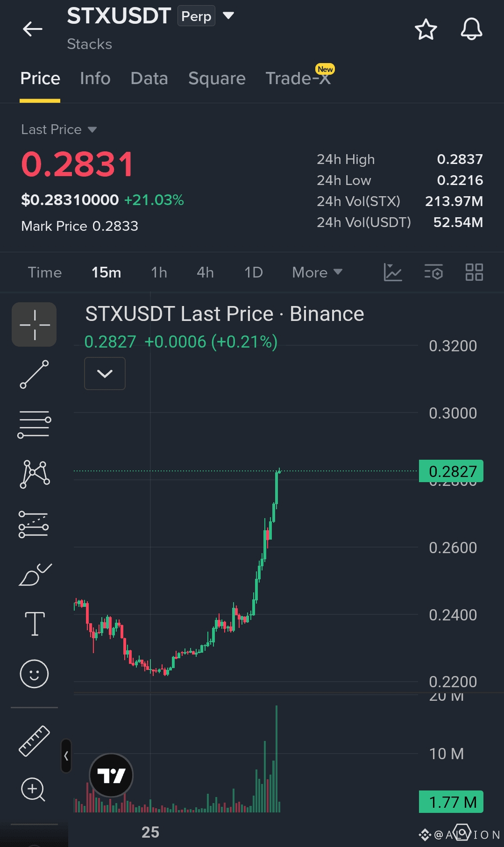Viewport: 504px width, 847px height.
Task: Select the brush drawing tool
Action: 35,574
